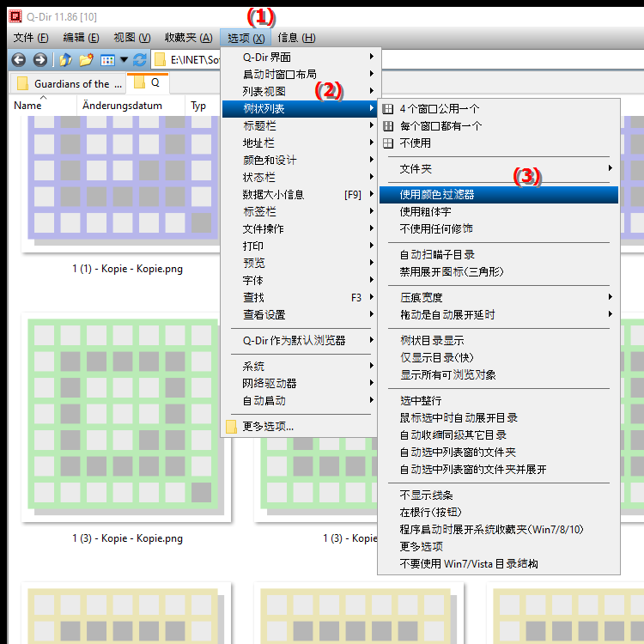Expand the Q-Dir 界面 submenu

tap(300, 57)
